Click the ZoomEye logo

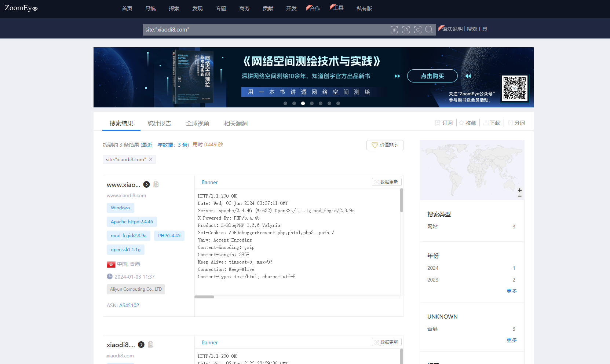[x=21, y=8]
